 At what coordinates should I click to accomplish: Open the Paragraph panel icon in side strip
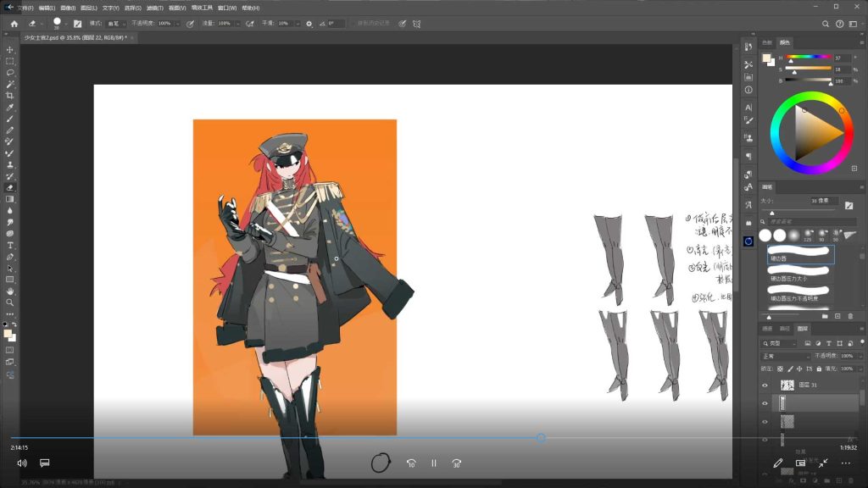pyautogui.click(x=748, y=157)
